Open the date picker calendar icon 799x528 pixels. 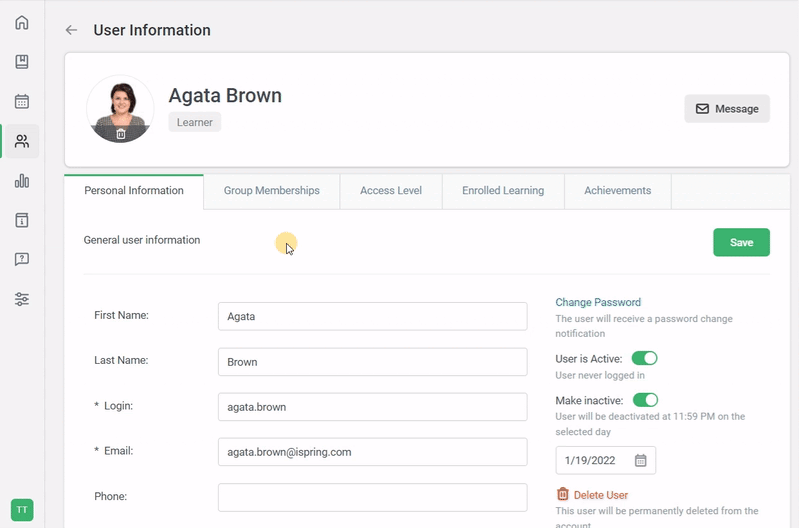641,461
